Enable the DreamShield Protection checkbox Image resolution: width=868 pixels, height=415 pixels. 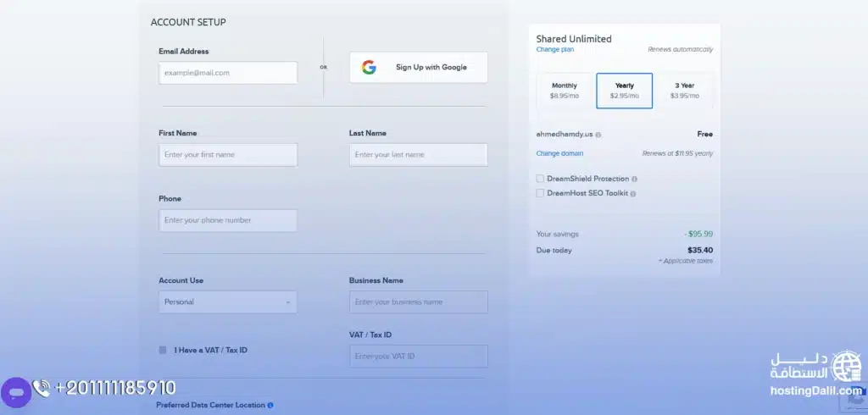click(x=540, y=179)
